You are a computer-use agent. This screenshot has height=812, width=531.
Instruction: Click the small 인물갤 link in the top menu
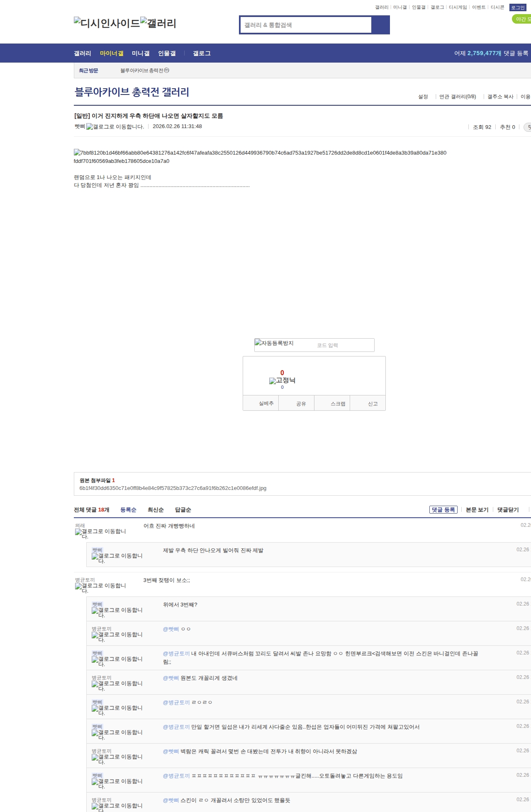(419, 7)
